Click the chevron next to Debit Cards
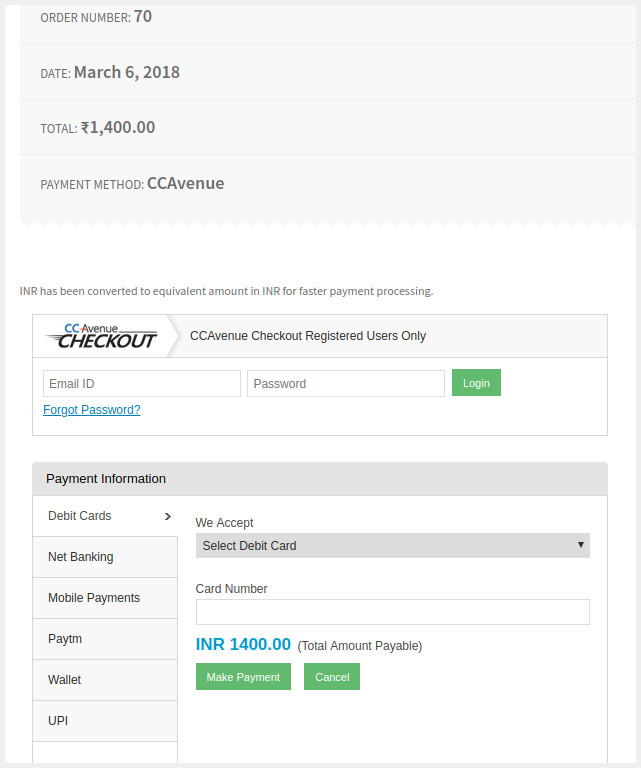 [x=168, y=516]
